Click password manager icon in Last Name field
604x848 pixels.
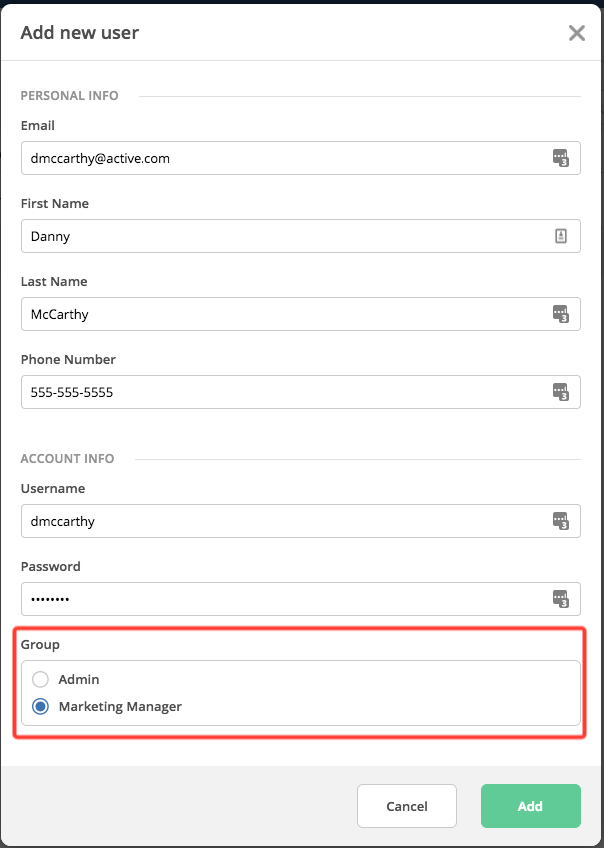[x=561, y=314]
